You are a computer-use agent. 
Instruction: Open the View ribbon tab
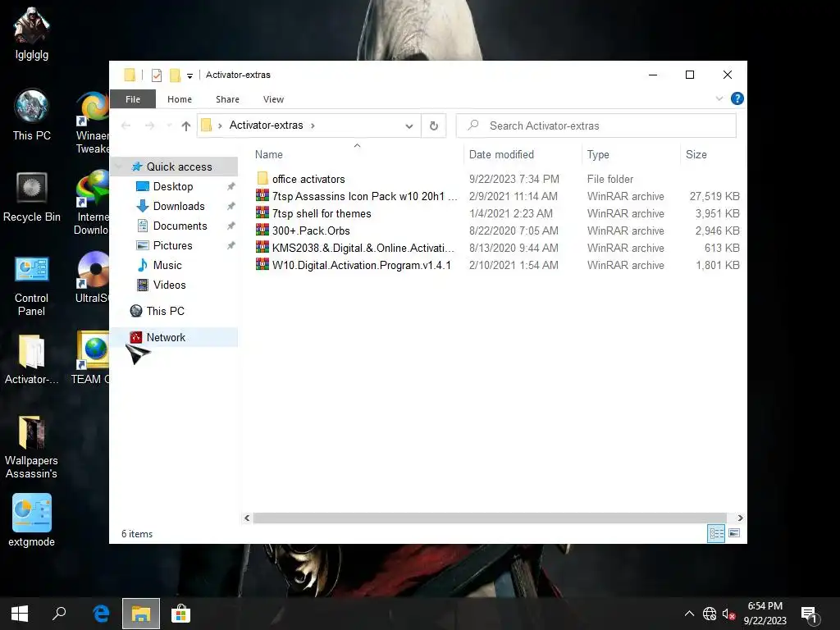[273, 99]
